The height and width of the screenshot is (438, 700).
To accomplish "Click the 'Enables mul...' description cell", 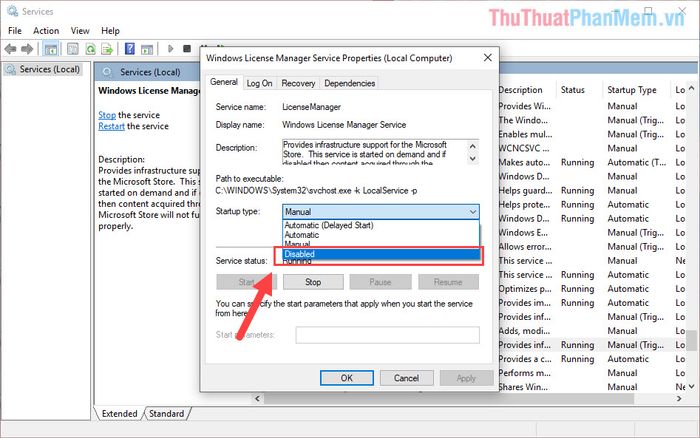I will pos(525,134).
